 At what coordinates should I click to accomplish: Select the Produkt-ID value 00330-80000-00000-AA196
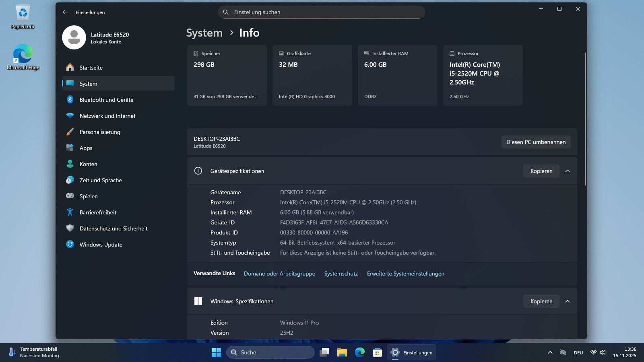pyautogui.click(x=314, y=232)
